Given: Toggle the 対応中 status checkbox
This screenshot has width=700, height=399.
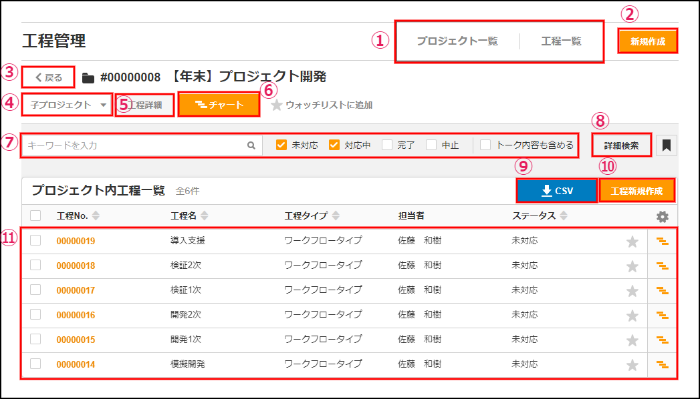Looking at the screenshot, I should (334, 145).
